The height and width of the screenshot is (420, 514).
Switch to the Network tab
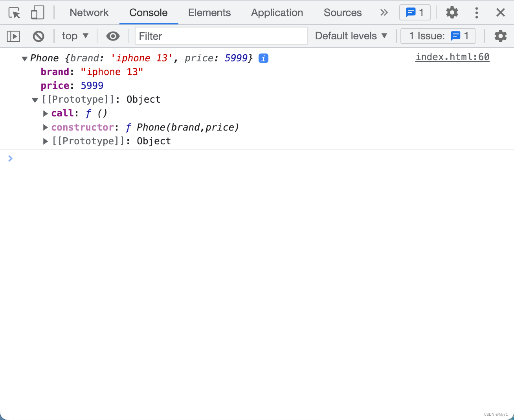[89, 13]
